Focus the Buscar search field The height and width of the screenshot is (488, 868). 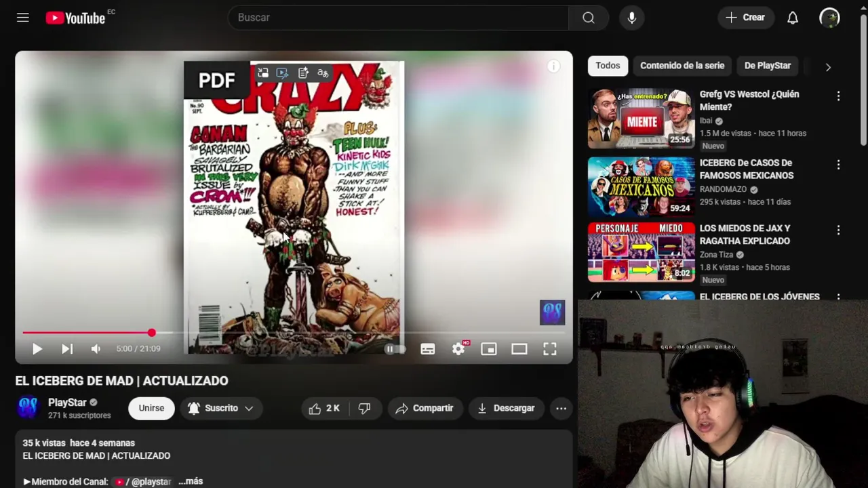click(x=399, y=18)
